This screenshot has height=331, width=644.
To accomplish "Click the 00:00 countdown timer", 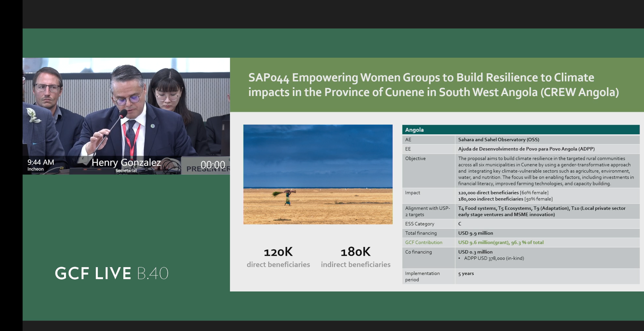I will [x=213, y=165].
